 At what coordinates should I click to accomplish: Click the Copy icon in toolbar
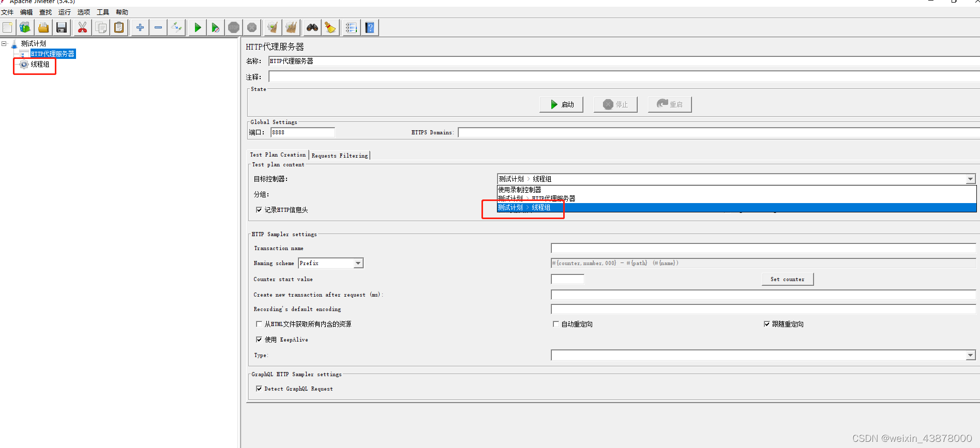(101, 27)
